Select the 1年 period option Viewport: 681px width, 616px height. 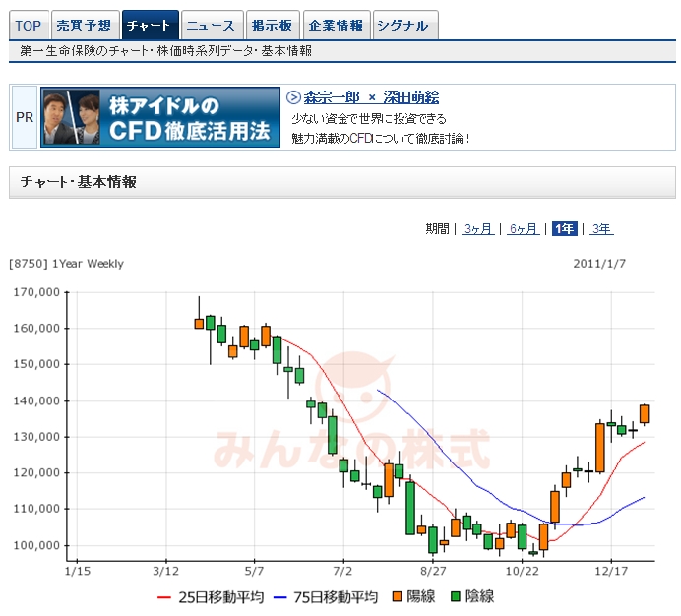coord(565,229)
